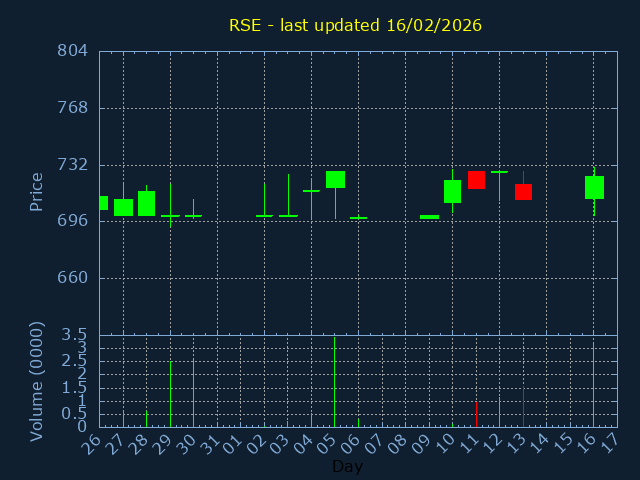The image size is (640, 480).
Task: Click the green volume bar on day 29
Action: (x=170, y=394)
